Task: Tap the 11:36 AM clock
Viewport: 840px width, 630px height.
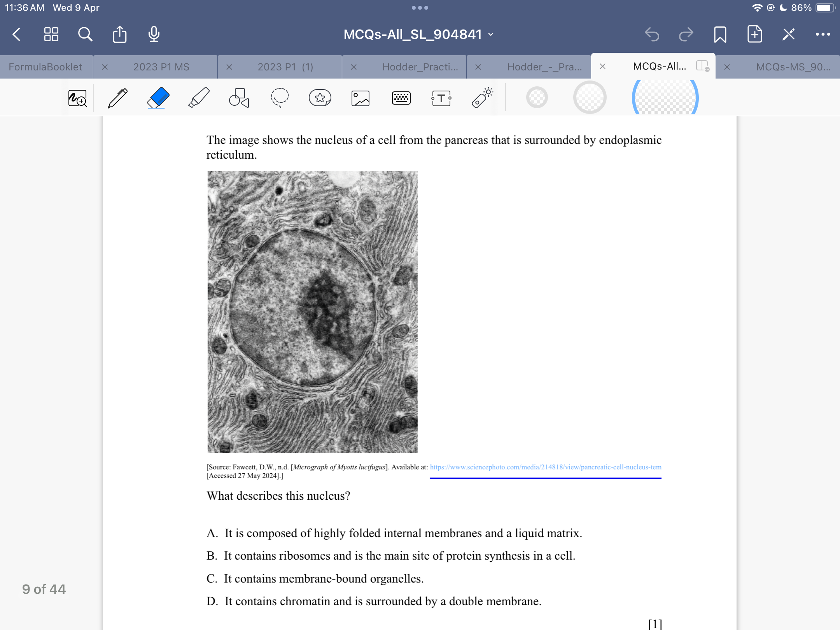Action: [x=24, y=8]
